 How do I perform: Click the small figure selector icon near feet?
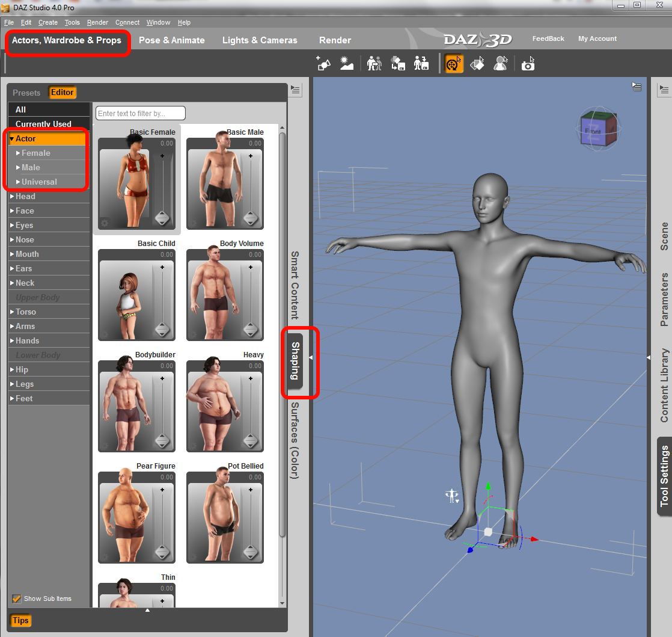coord(452,496)
